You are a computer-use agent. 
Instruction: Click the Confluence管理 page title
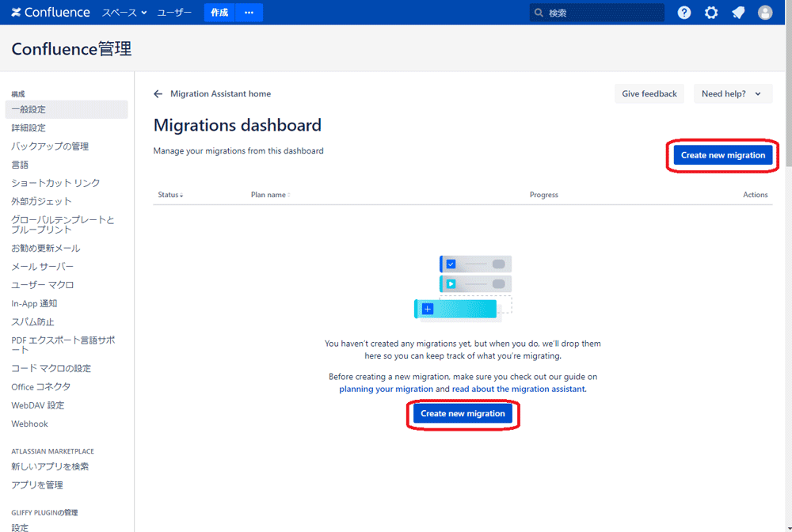click(72, 49)
